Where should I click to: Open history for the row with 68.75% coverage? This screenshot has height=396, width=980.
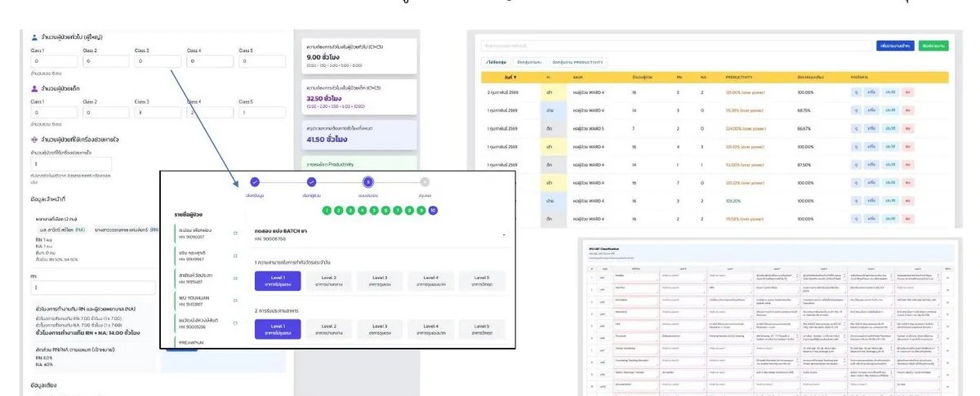tap(890, 111)
